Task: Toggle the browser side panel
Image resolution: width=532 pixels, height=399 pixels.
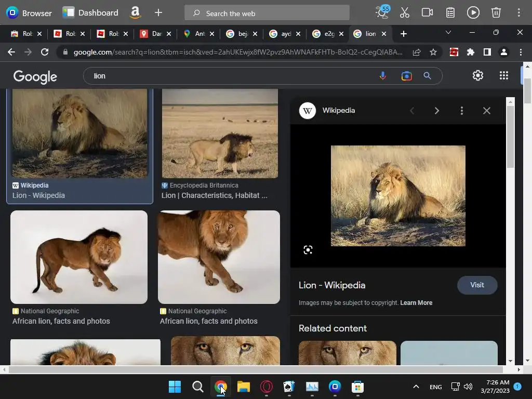Action: 487,52
